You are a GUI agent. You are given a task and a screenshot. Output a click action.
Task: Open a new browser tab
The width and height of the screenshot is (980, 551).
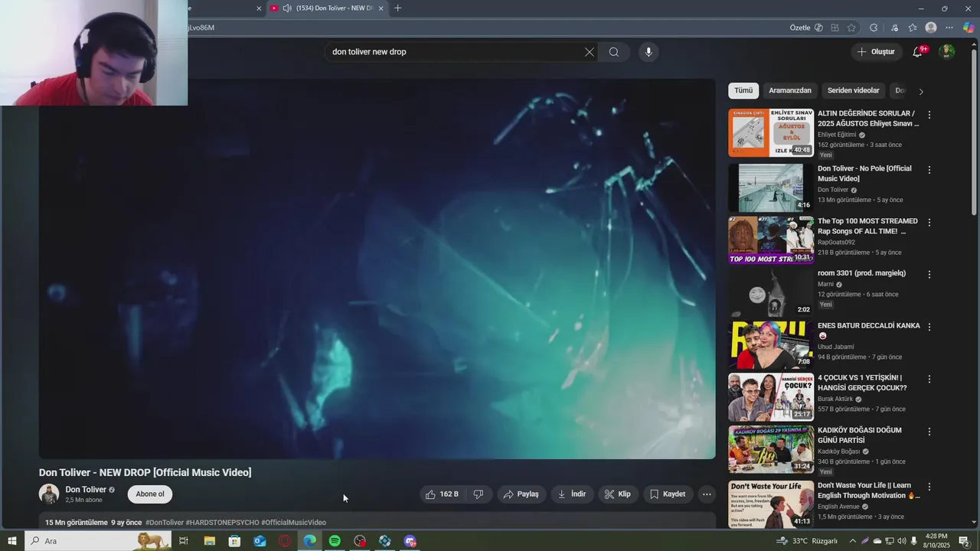tap(397, 8)
